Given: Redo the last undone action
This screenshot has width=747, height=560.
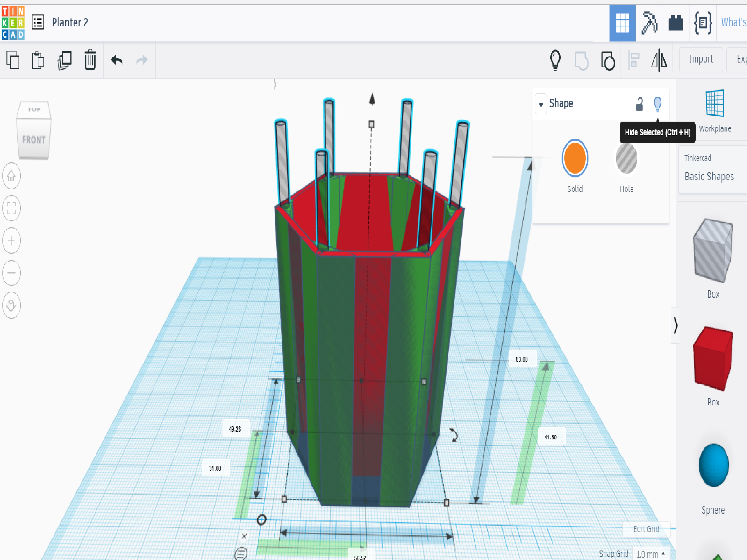Looking at the screenshot, I should pos(142,60).
